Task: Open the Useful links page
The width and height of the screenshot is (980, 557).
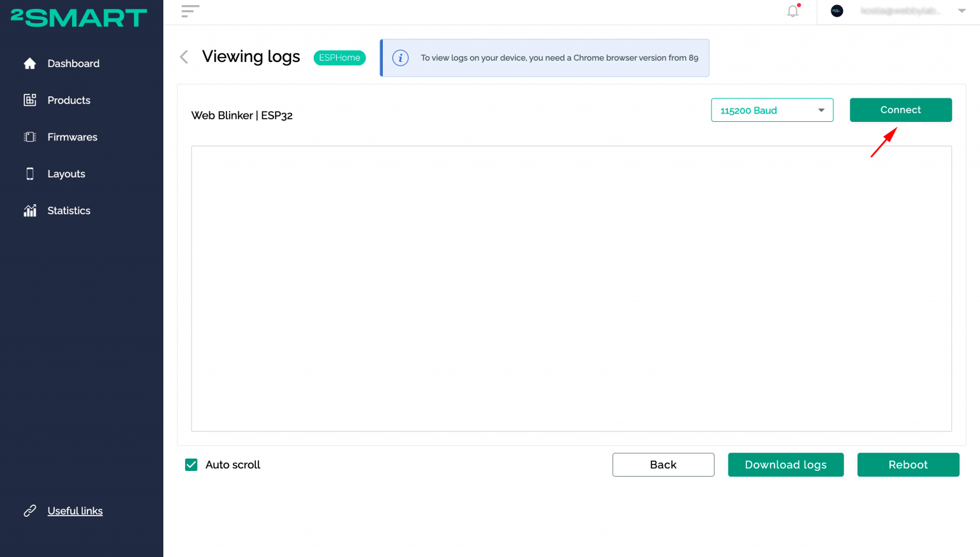Action: (x=75, y=510)
